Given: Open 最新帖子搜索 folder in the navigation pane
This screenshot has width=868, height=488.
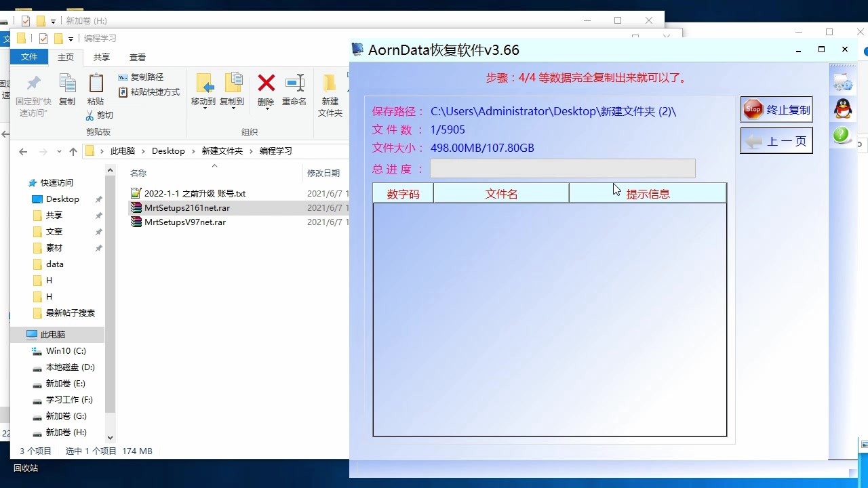Looking at the screenshot, I should click(x=71, y=313).
